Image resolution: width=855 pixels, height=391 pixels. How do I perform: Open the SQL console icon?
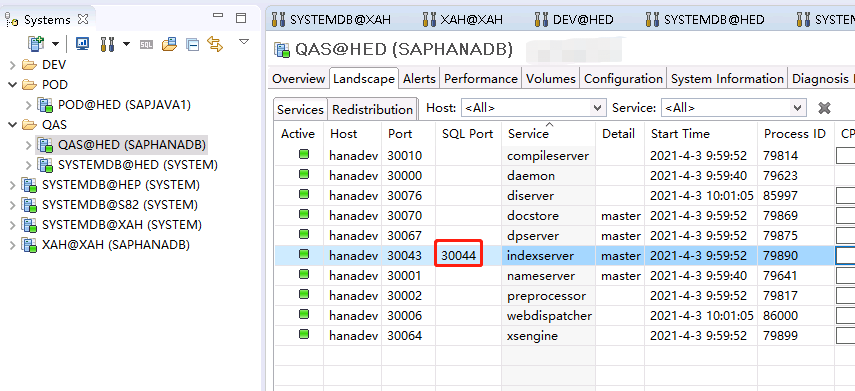pos(146,44)
